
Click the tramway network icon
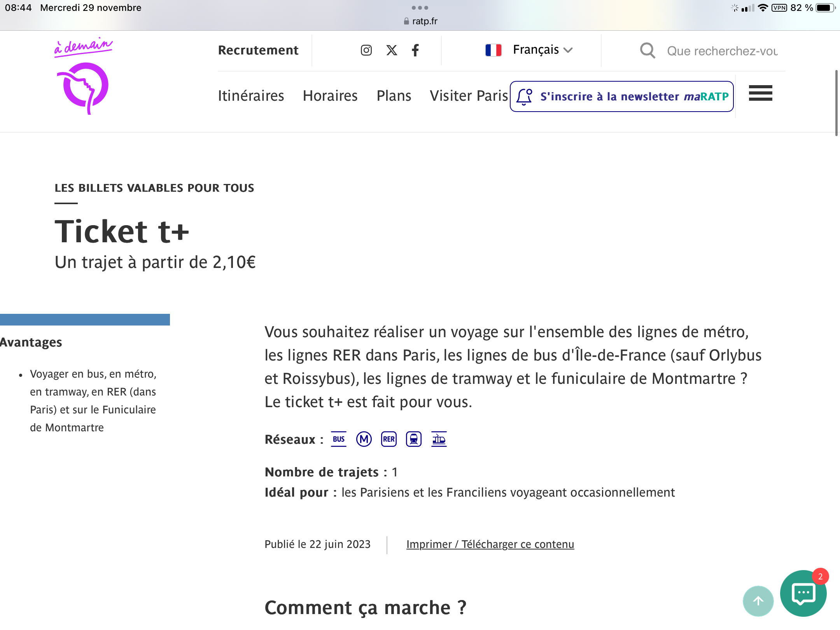coord(414,439)
